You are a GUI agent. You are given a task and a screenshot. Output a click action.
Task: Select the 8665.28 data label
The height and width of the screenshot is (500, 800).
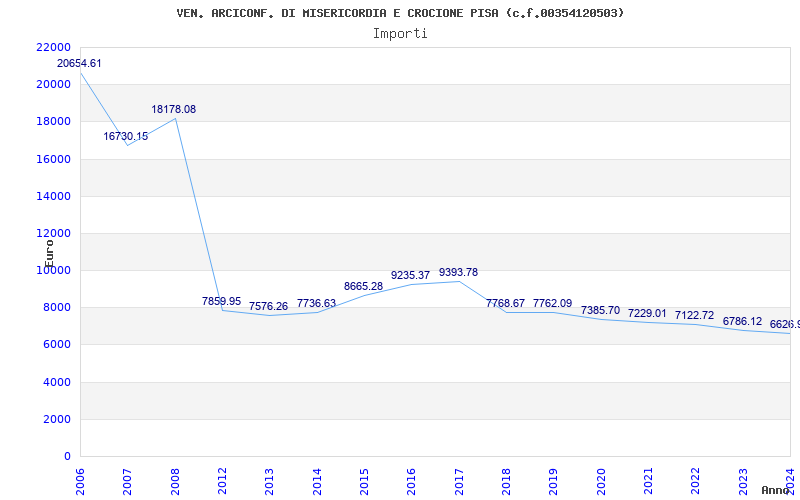click(x=363, y=286)
